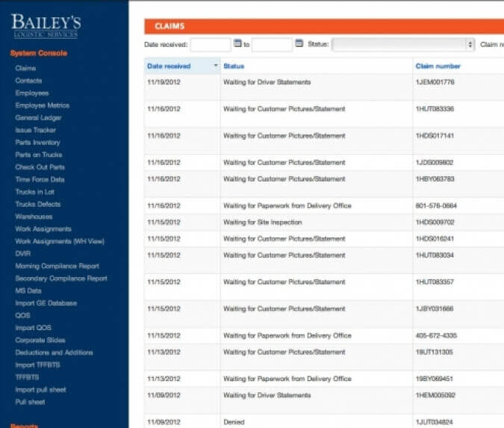Toggle the Date received sort arrow
Viewport: 504px width, 428px height.
click(216, 65)
